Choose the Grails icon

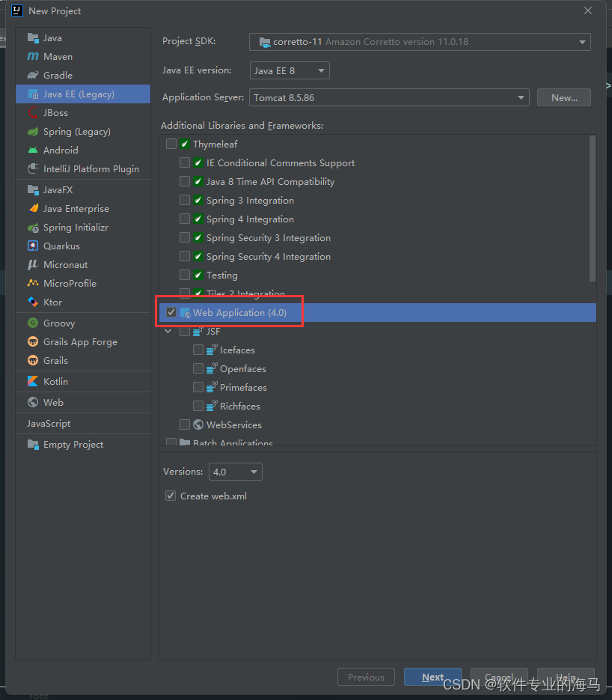coord(33,360)
